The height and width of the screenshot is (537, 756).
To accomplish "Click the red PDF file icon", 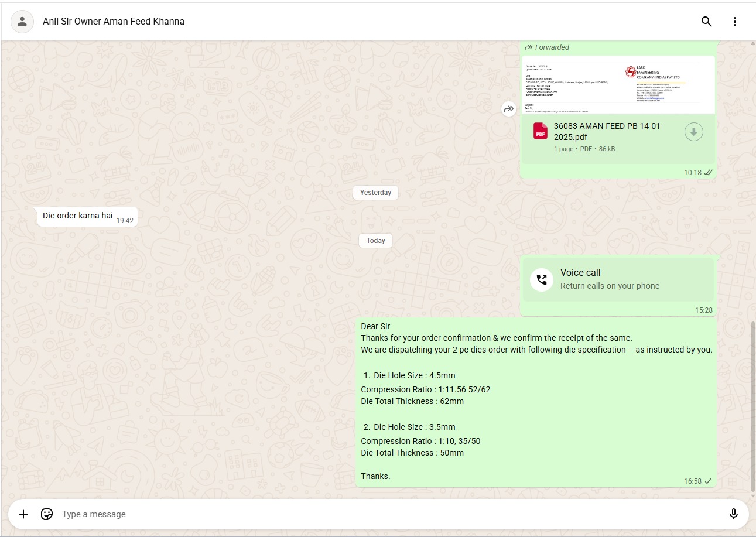I will pyautogui.click(x=540, y=131).
